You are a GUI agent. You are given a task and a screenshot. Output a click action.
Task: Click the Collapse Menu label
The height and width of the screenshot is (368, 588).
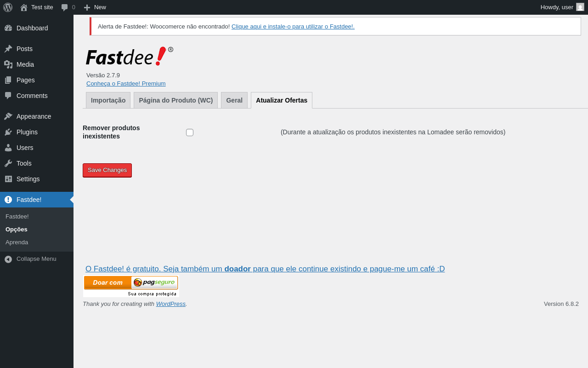pos(36,259)
